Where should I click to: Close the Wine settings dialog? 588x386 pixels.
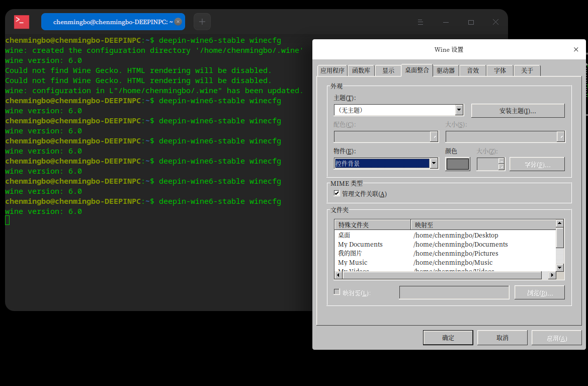[x=576, y=49]
